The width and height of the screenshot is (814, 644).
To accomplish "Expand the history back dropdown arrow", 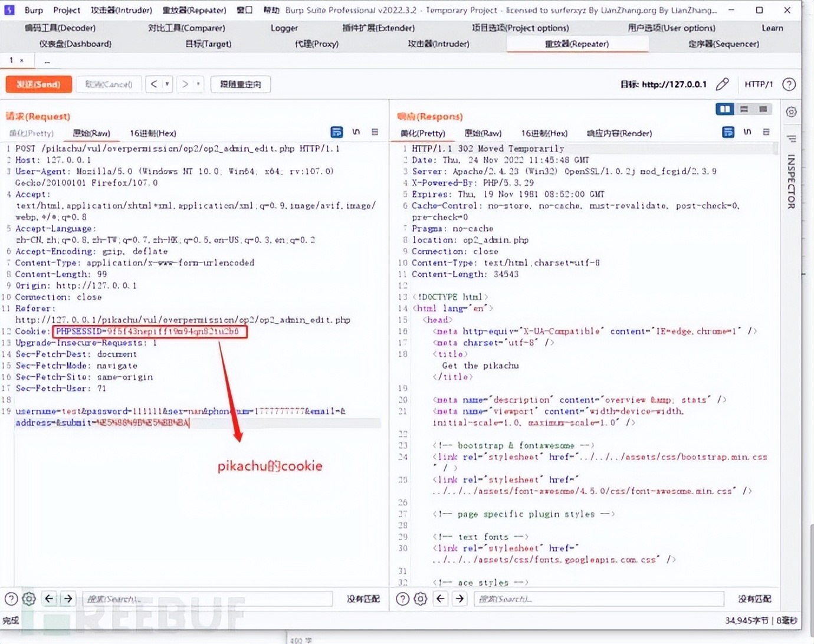I will (168, 84).
